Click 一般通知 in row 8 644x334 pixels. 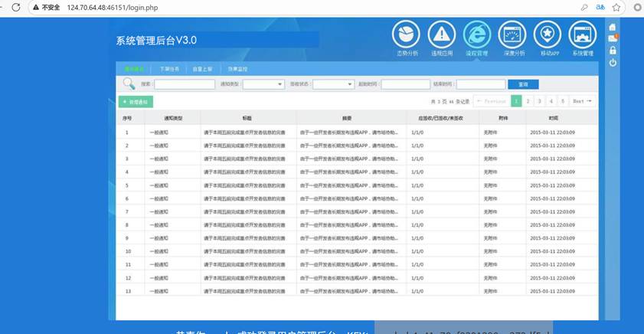click(159, 224)
